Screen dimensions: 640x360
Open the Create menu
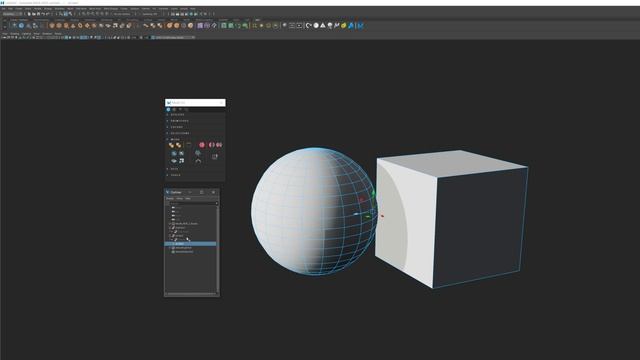18,9
